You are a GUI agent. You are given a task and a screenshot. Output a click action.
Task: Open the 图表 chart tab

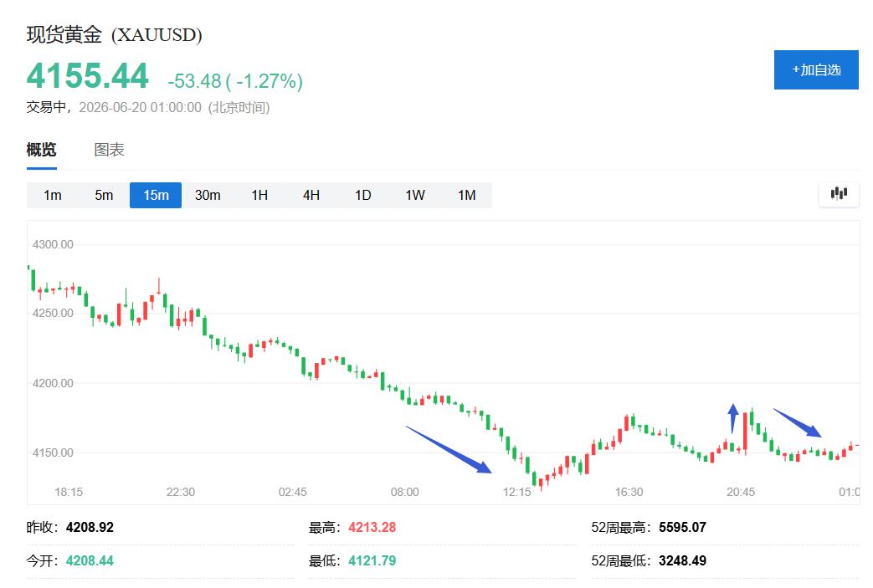[x=109, y=150]
